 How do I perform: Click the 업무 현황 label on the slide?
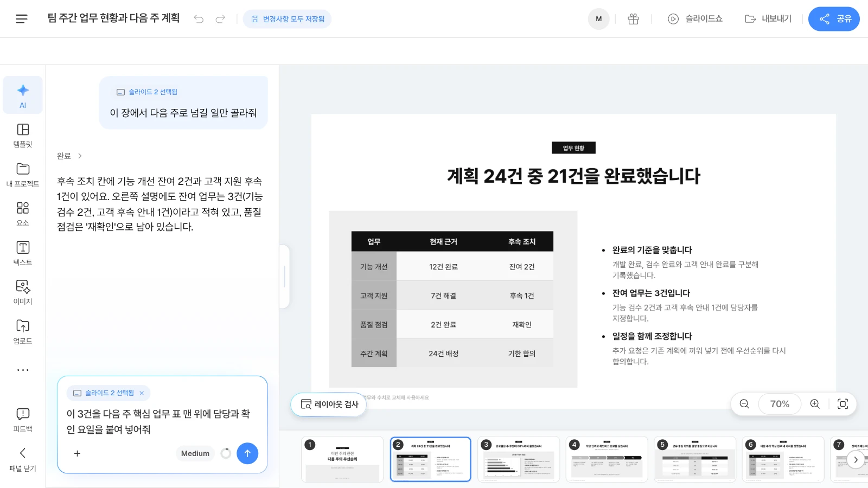(573, 148)
